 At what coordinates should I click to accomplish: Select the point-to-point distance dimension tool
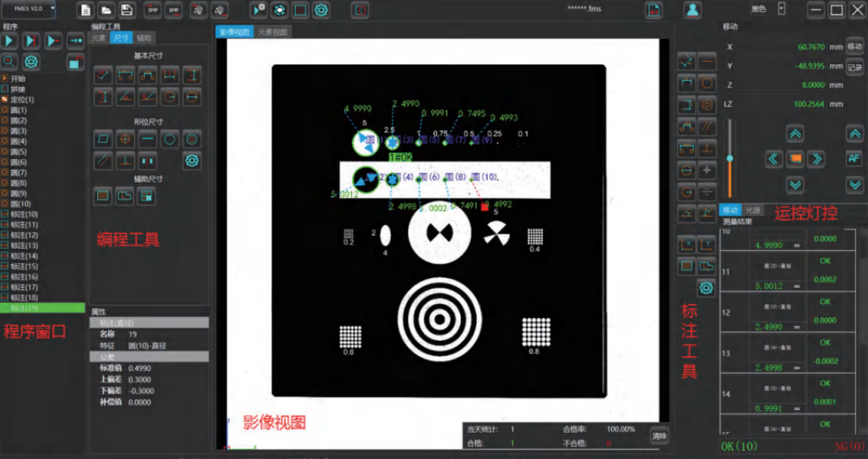pos(104,75)
